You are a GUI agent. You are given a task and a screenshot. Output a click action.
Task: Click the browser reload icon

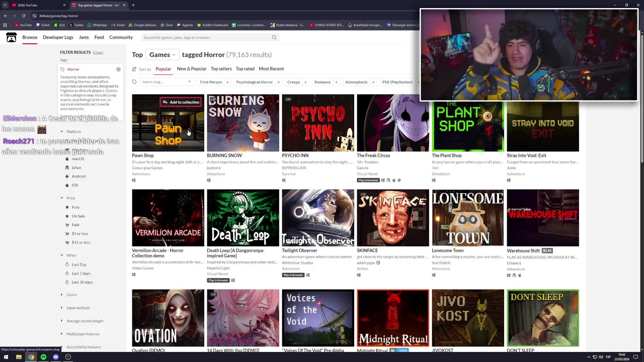(23, 16)
